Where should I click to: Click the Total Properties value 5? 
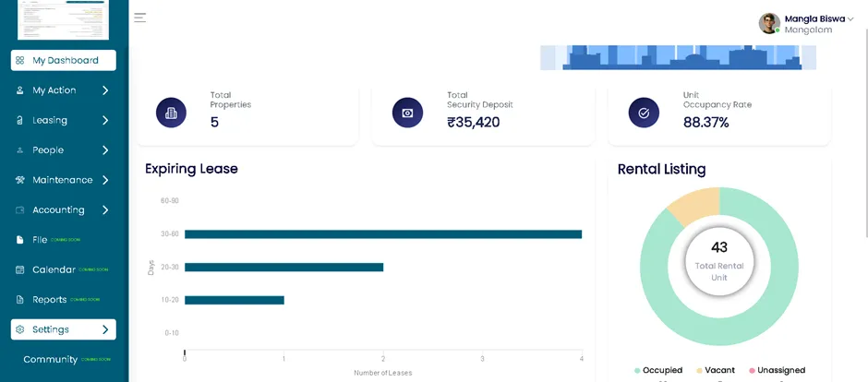click(x=214, y=123)
